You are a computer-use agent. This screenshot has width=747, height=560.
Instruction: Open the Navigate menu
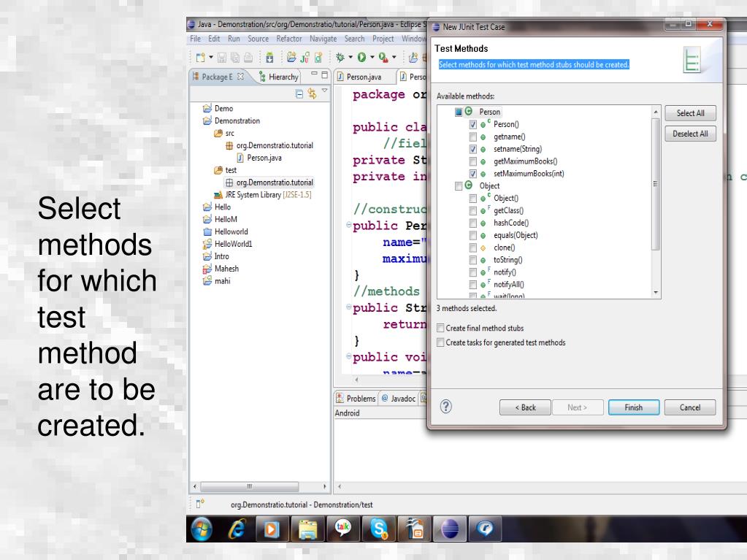tap(323, 39)
